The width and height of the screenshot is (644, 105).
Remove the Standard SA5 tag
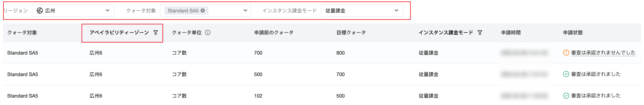coord(203,11)
